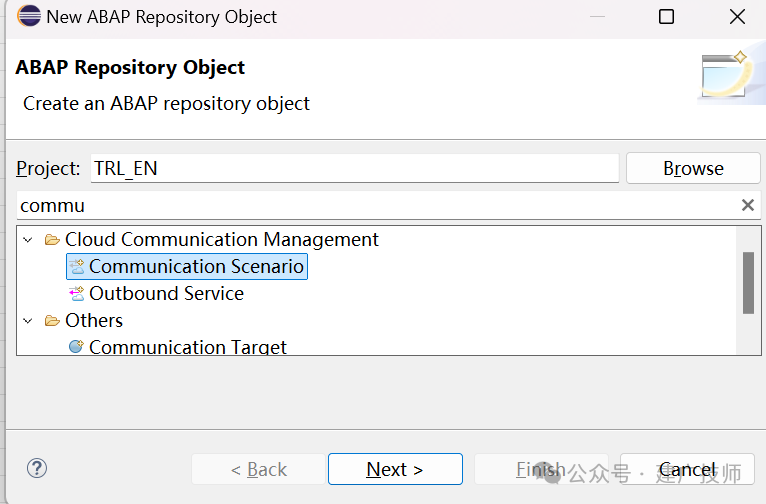
Task: Select the Others category label
Action: pyautogui.click(x=94, y=320)
